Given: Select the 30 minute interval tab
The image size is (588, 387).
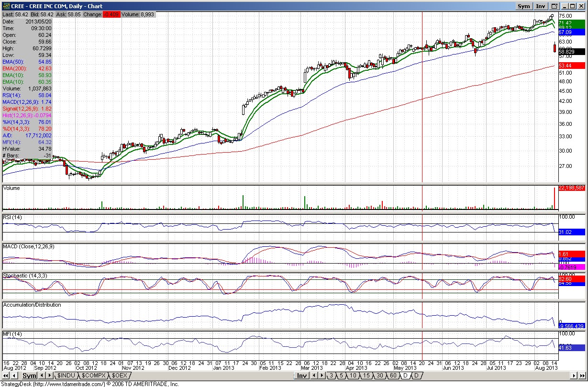Looking at the screenshot, I should point(380,376).
